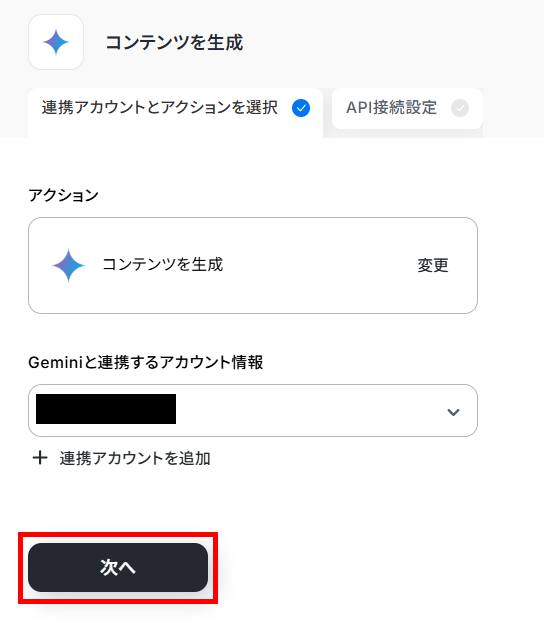The height and width of the screenshot is (636, 544).
Task: Click the コンテンツを生成 label in action box
Action: [x=162, y=264]
